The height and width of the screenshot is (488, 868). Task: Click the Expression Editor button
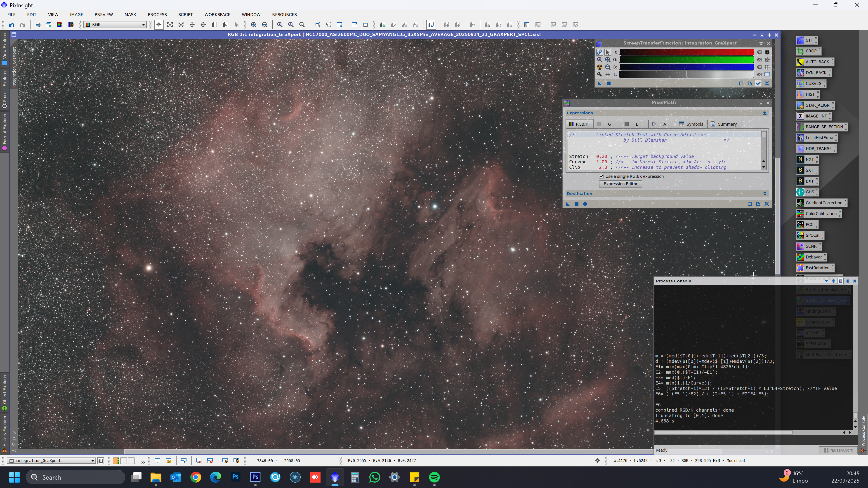[620, 184]
